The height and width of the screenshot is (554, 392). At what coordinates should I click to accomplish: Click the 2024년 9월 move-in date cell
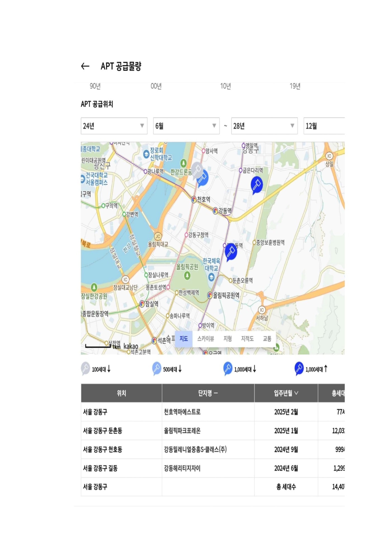pos(286,449)
